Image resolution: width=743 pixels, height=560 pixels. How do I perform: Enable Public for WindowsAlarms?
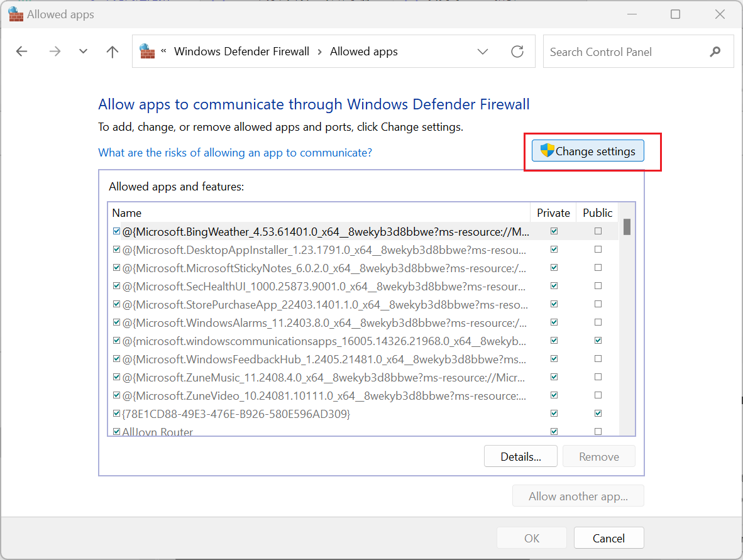pos(598,322)
